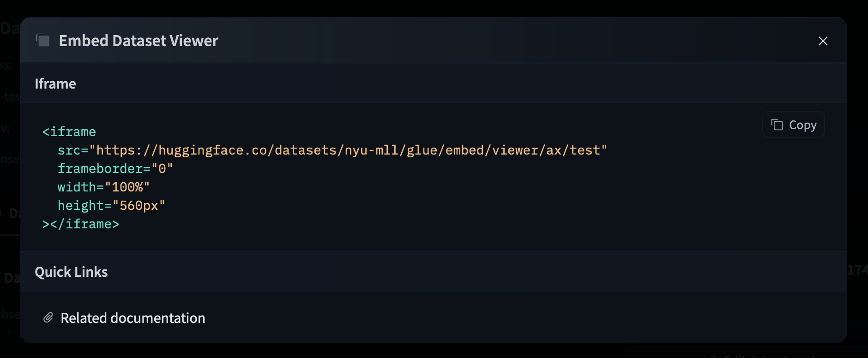Image resolution: width=868 pixels, height=358 pixels.
Task: Click the nyu-mll/glue part of the URL
Action: tap(391, 150)
